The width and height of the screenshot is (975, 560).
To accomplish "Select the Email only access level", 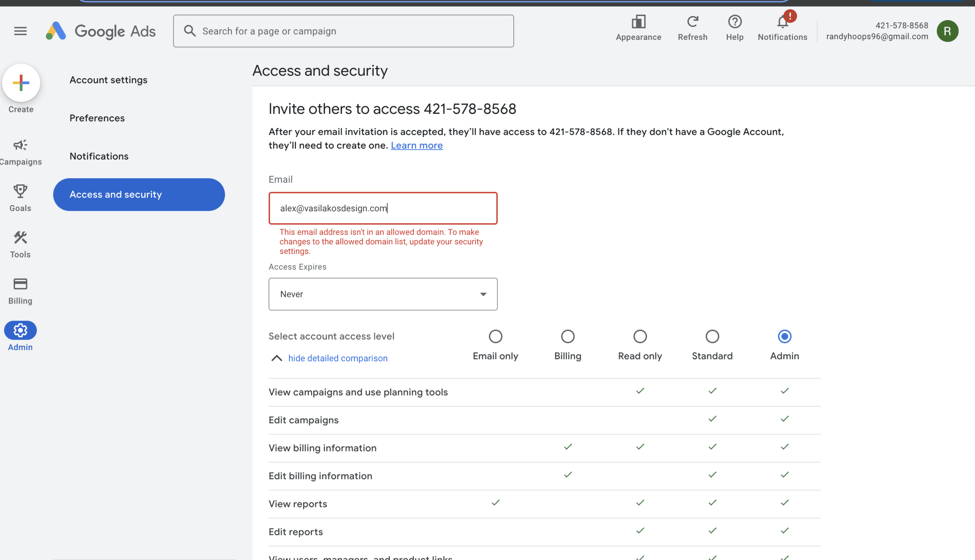I will 495,337.
